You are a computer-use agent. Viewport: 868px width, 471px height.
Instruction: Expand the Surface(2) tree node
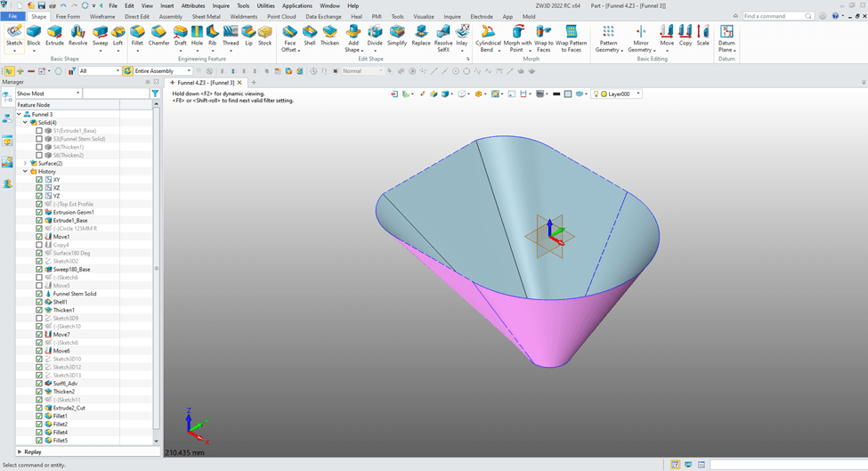tap(25, 163)
